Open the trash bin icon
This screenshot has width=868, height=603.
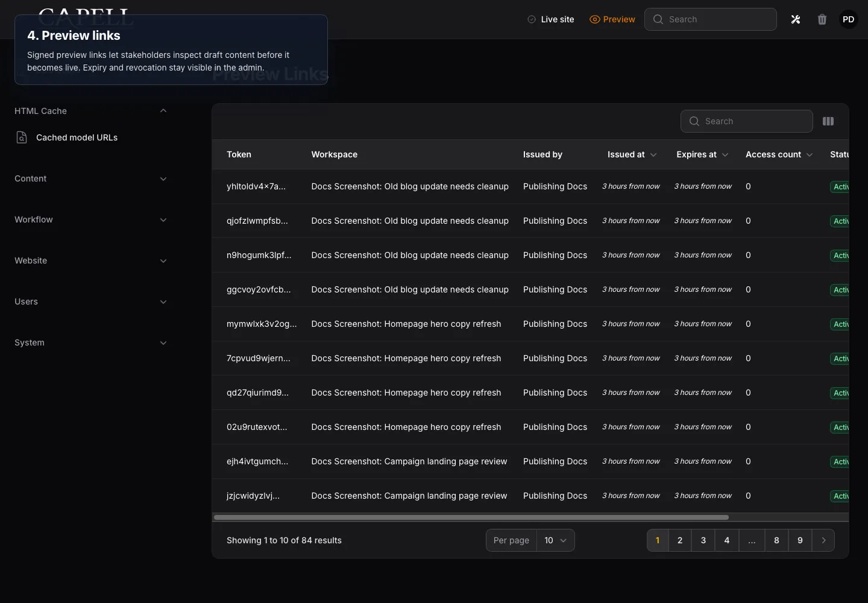coord(822,19)
